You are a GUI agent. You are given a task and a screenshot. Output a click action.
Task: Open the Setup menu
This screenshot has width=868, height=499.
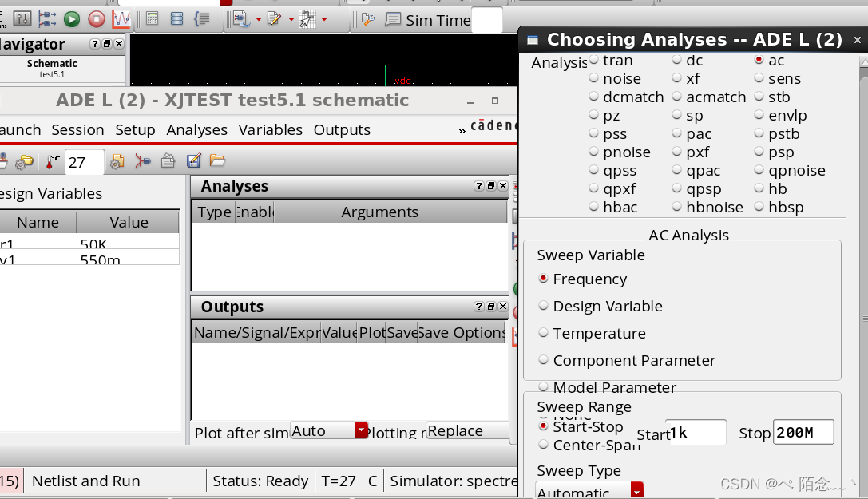pyautogui.click(x=135, y=130)
